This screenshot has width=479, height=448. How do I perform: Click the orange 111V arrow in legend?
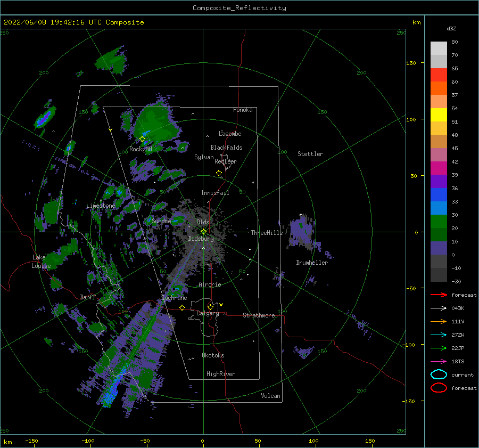[x=439, y=321]
